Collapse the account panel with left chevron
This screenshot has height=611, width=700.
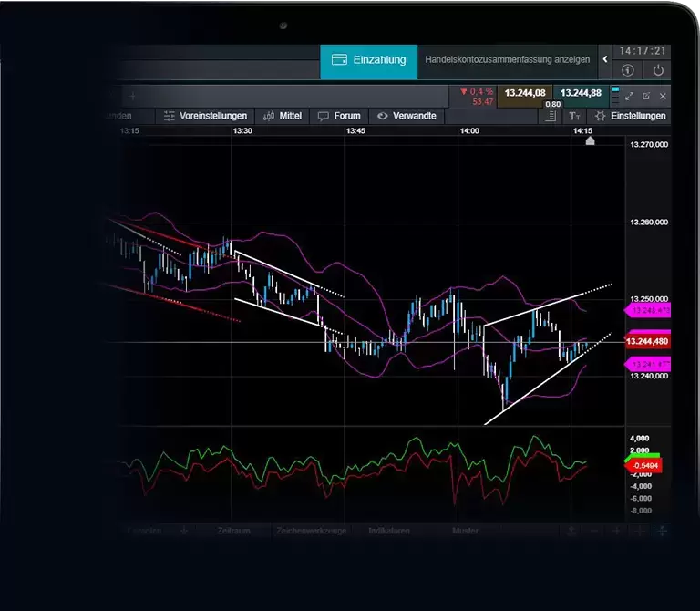[x=605, y=60]
